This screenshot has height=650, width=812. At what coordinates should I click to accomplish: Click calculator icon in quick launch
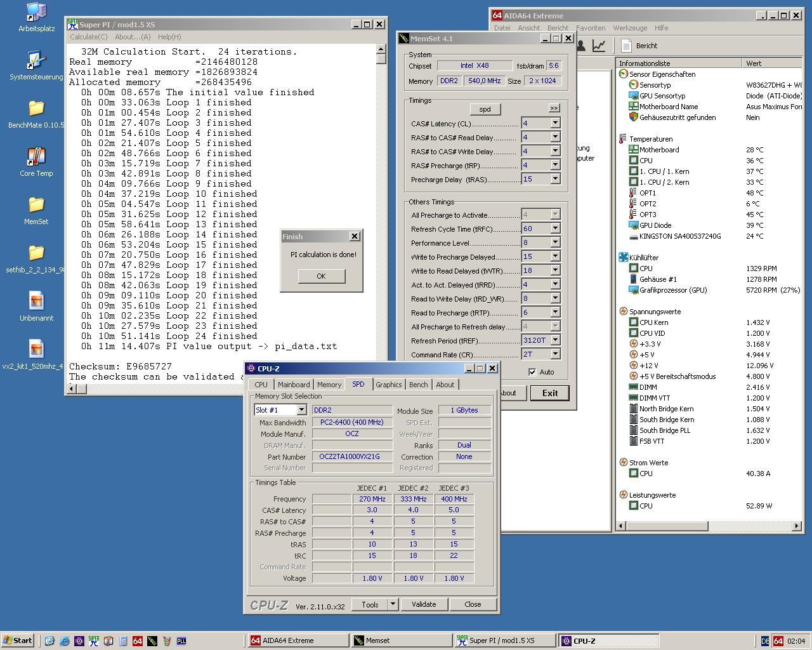[122, 641]
